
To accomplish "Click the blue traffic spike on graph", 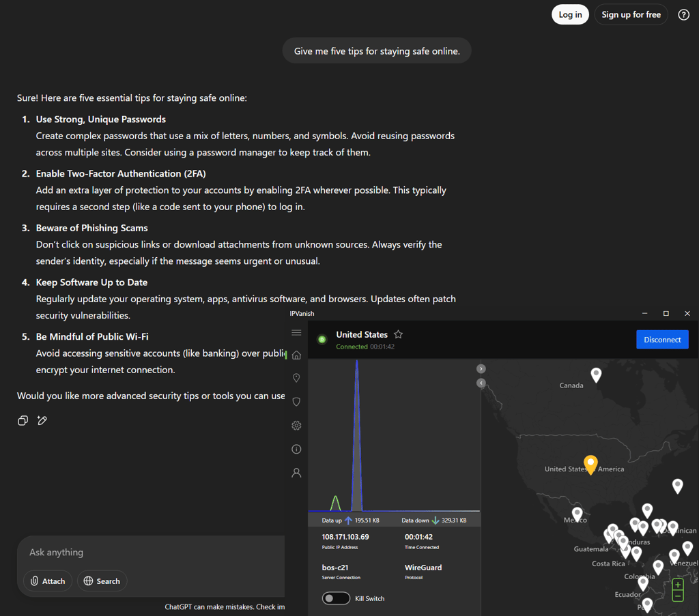I will click(x=356, y=437).
